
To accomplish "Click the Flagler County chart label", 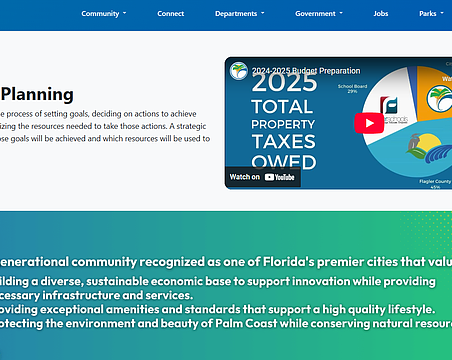I will (435, 184).
